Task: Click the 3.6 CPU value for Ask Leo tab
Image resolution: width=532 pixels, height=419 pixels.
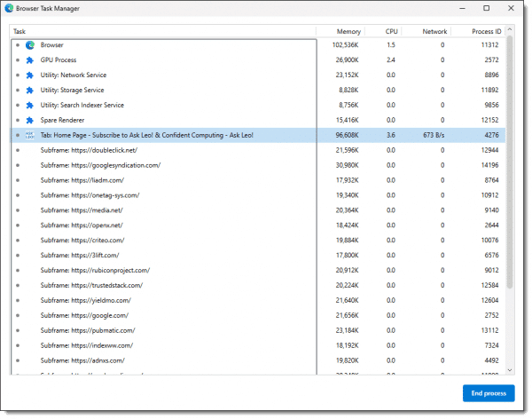Action: point(391,135)
